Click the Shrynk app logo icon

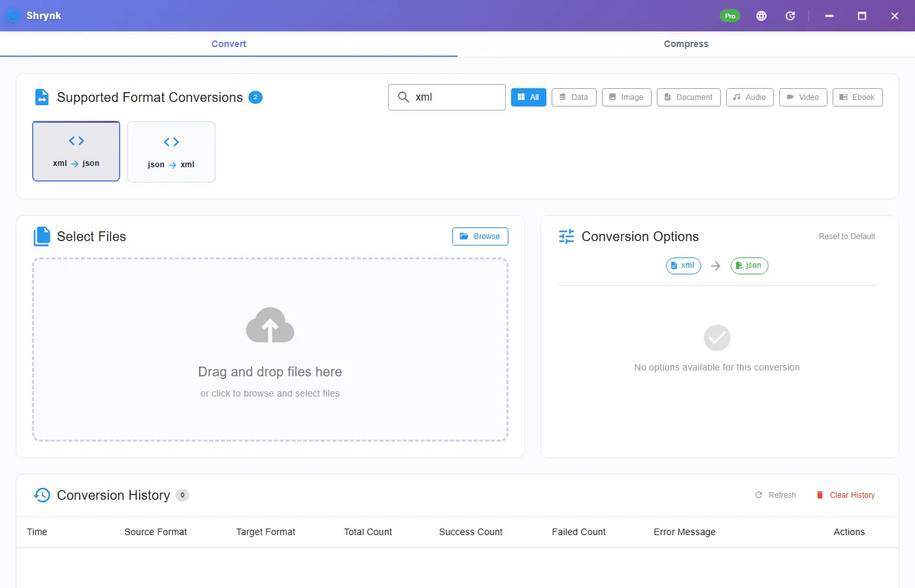12,16
